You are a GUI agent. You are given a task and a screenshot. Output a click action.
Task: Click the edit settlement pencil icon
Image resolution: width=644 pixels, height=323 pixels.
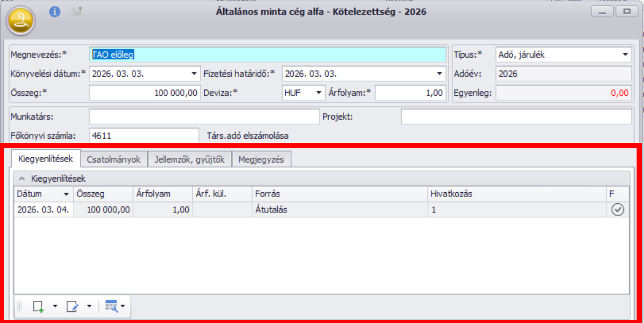[72, 306]
